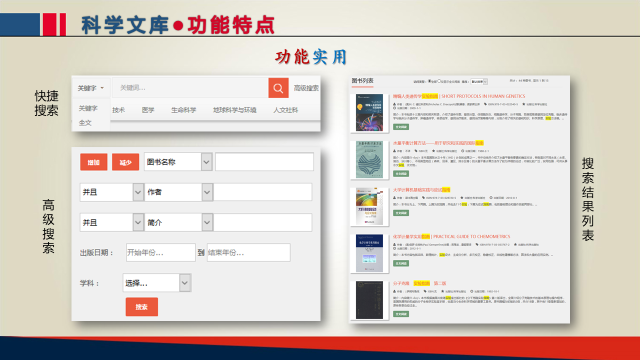Click green button under Chemometrics book
The height and width of the screenshot is (360, 640).
coord(401,263)
